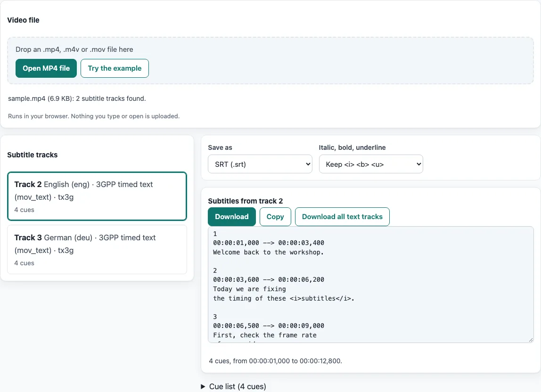Click inside the subtitle output text area

point(371,285)
